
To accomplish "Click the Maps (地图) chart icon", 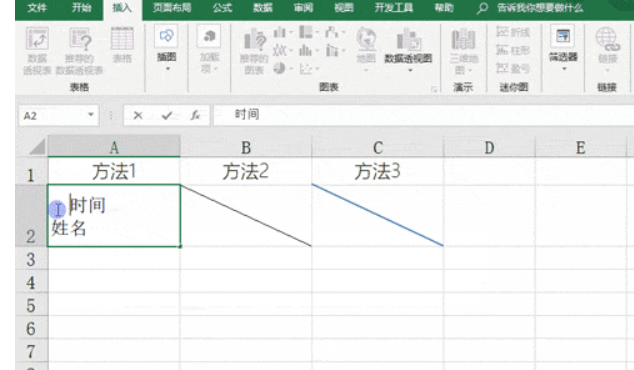I will (x=366, y=39).
